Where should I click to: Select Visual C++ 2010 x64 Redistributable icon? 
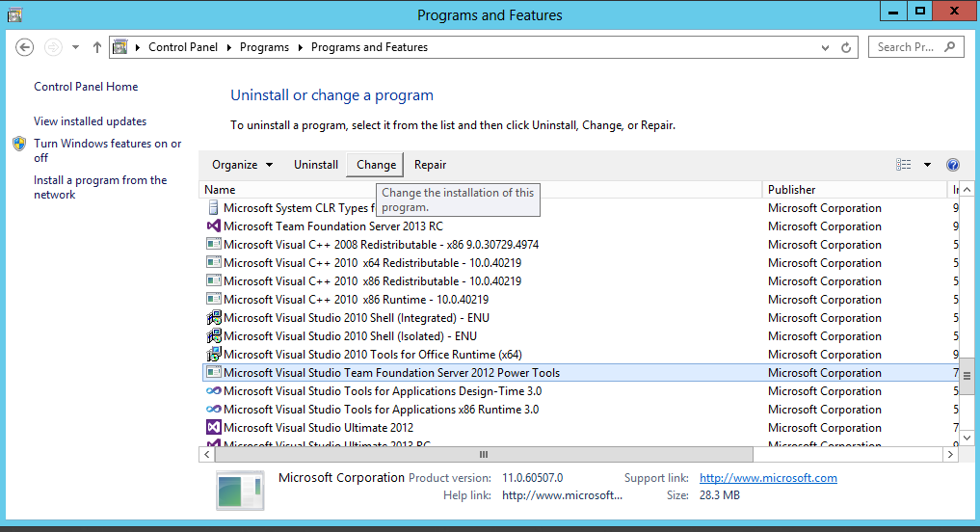tap(214, 262)
